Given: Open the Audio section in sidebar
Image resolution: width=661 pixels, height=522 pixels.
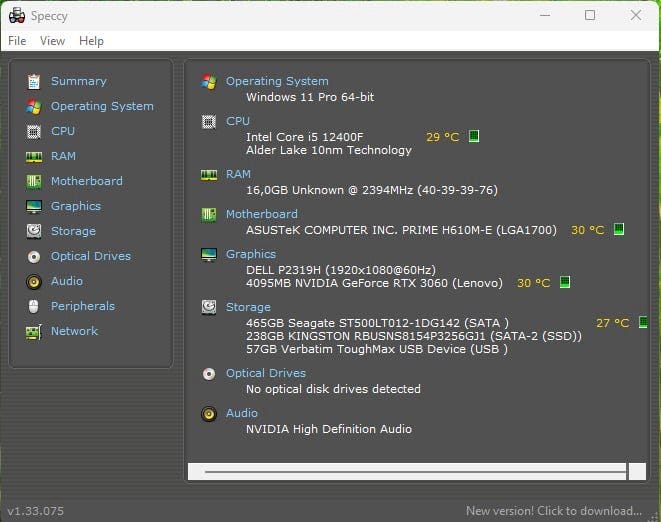Looking at the screenshot, I should (67, 281).
